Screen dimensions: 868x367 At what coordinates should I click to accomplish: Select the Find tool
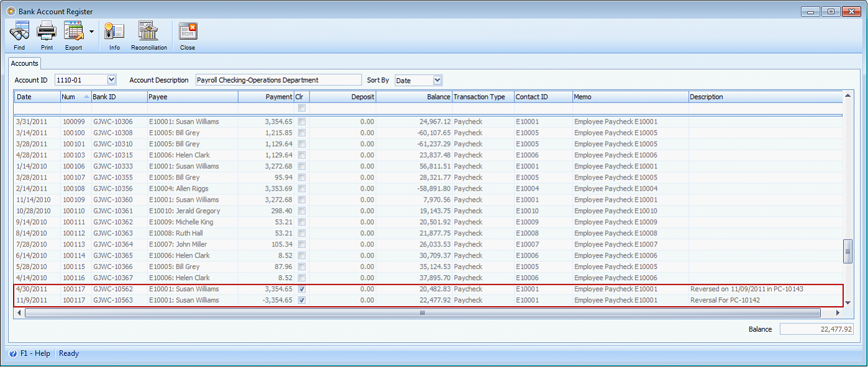[19, 35]
